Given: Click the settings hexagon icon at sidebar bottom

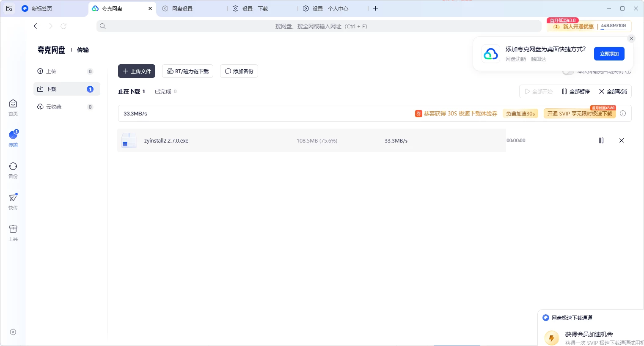Looking at the screenshot, I should click(13, 332).
